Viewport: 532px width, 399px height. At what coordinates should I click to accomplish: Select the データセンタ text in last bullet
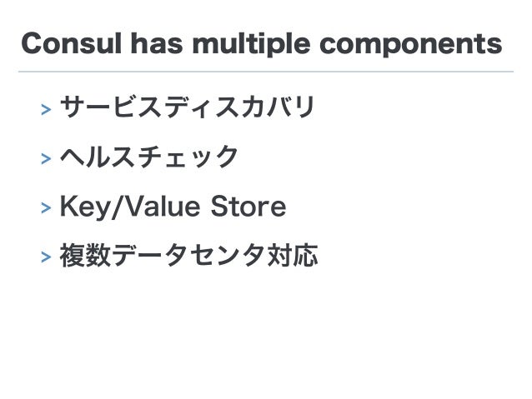click(x=188, y=255)
